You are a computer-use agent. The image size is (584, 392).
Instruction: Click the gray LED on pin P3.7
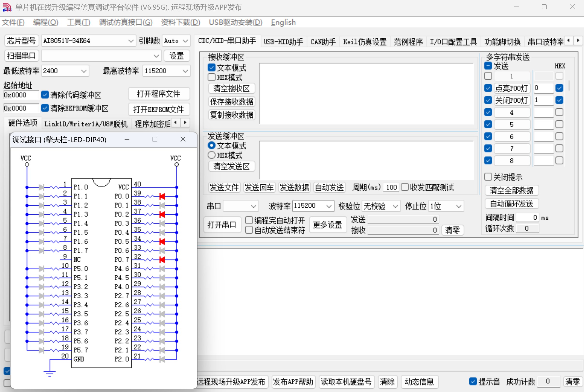pyautogui.click(x=42, y=332)
